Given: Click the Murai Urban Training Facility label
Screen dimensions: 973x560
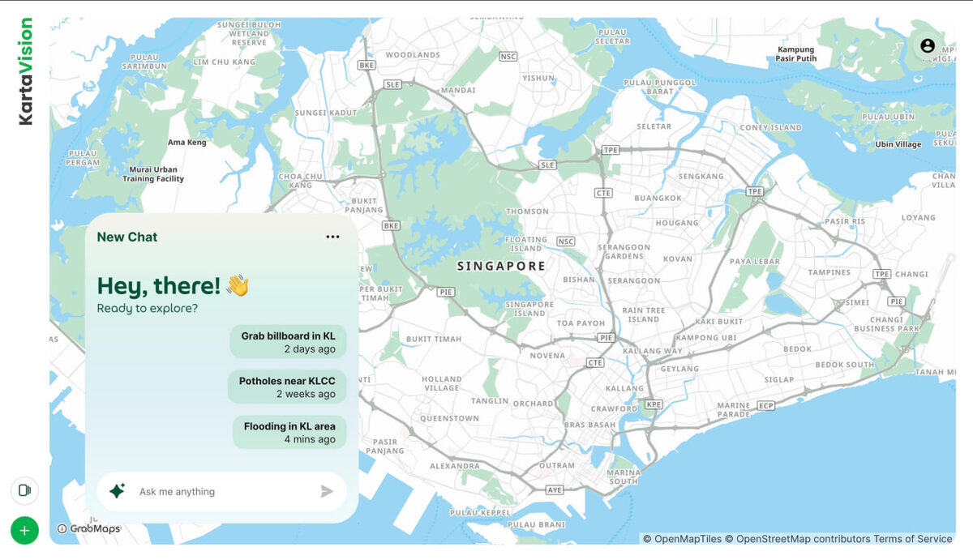Looking at the screenshot, I should (x=153, y=174).
